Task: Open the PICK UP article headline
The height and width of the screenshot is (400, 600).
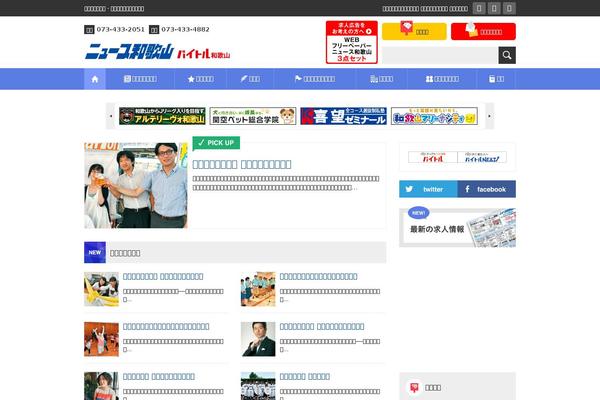Action: tap(242, 164)
